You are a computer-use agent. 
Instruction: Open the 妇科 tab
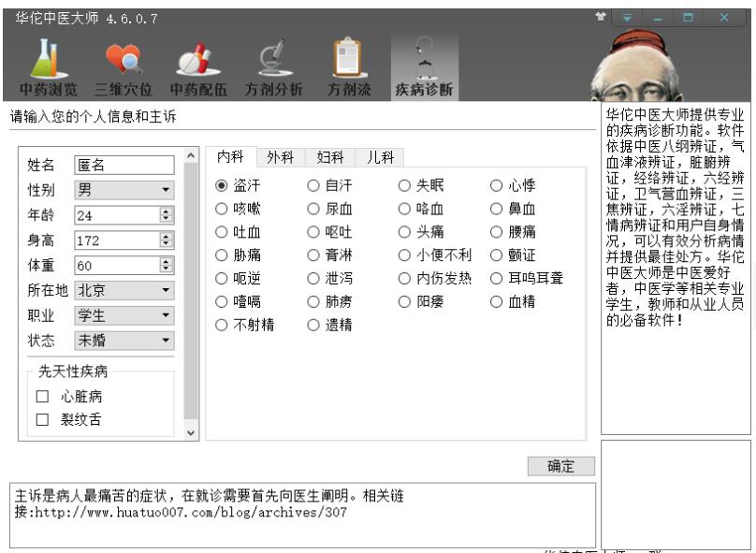[330, 157]
